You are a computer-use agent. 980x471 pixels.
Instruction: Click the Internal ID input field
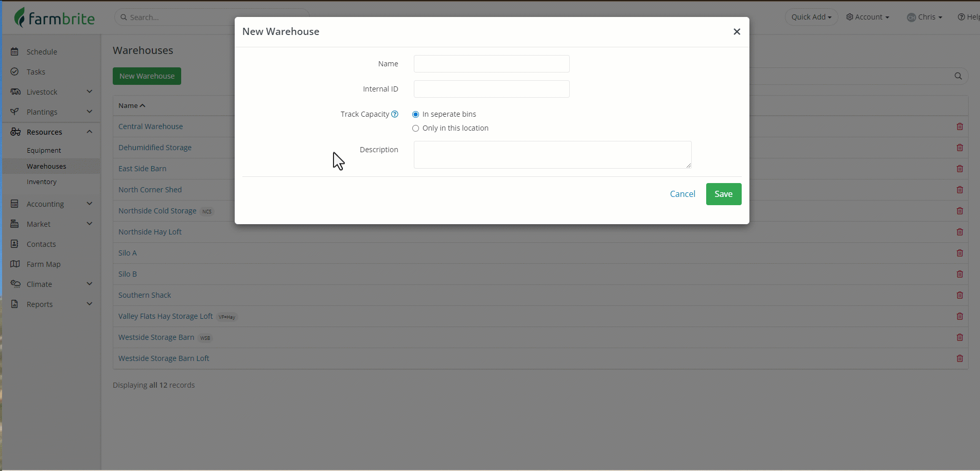[492, 89]
